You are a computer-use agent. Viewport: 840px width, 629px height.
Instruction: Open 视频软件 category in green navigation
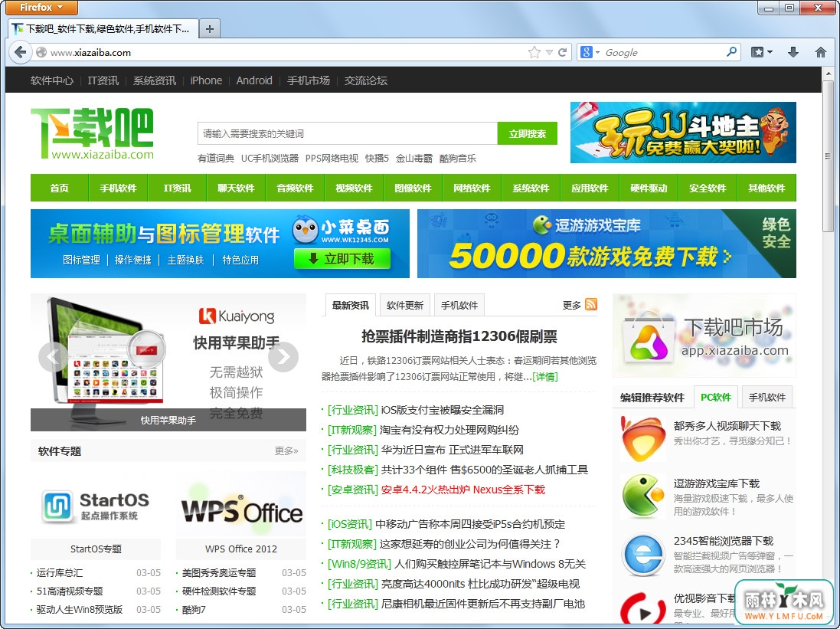[354, 188]
